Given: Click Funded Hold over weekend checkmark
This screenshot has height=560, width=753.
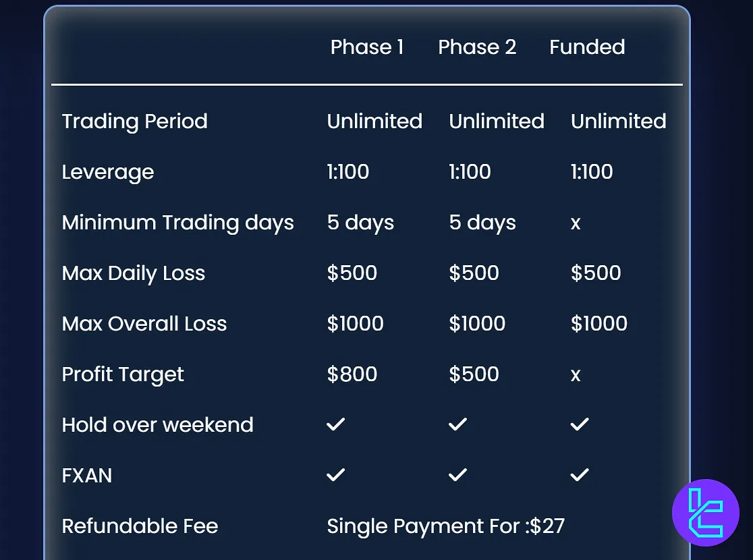Looking at the screenshot, I should (x=580, y=424).
